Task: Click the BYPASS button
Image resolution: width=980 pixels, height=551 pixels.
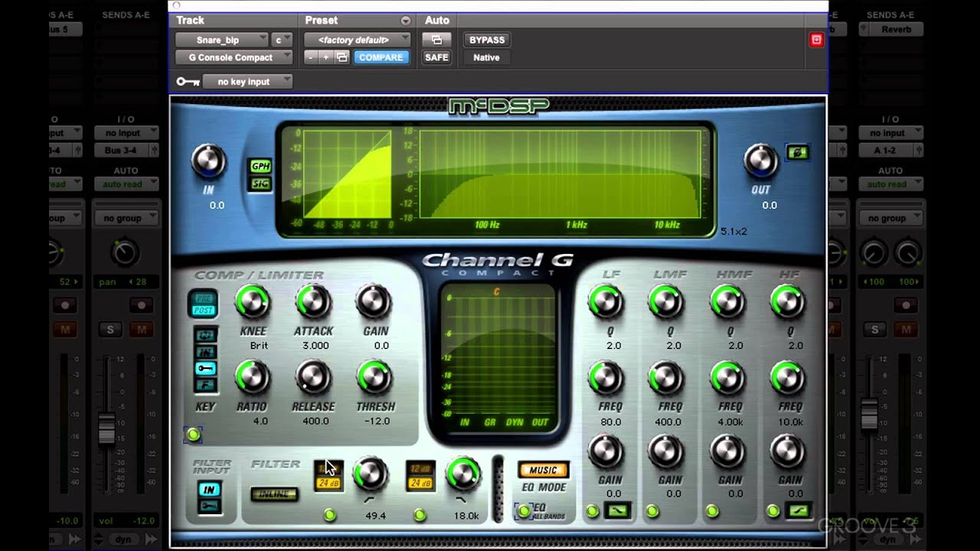Action: [x=487, y=40]
